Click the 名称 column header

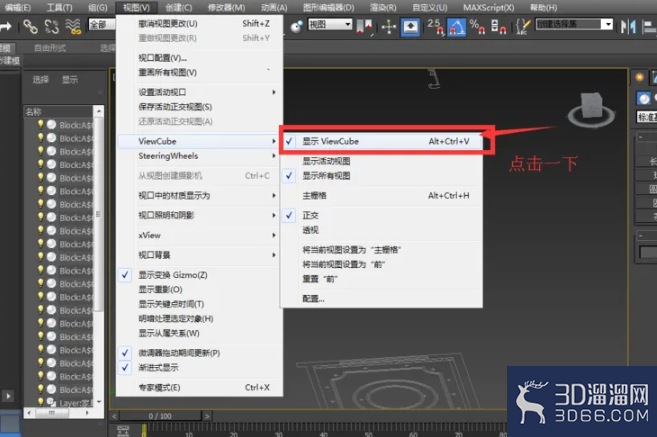[58, 111]
